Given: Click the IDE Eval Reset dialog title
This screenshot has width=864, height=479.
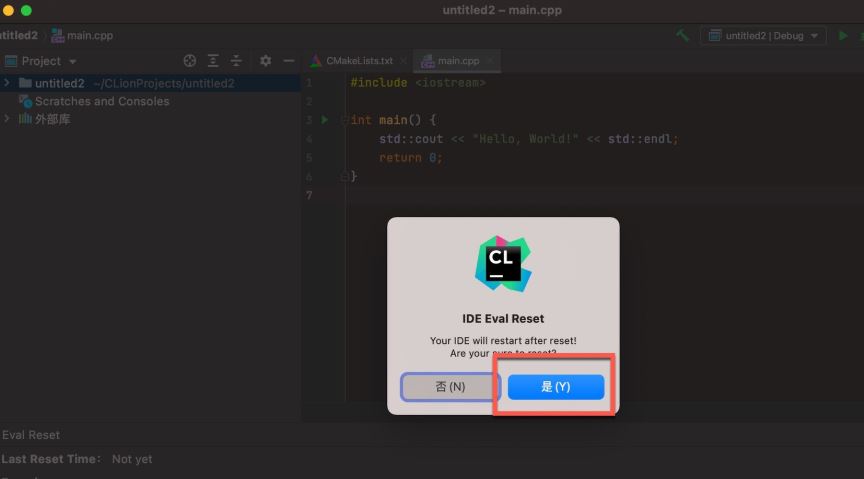Looking at the screenshot, I should (503, 319).
